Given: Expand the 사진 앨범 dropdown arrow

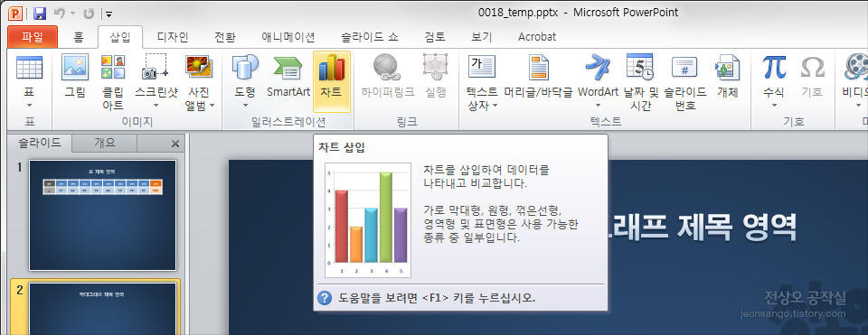Looking at the screenshot, I should click(212, 105).
